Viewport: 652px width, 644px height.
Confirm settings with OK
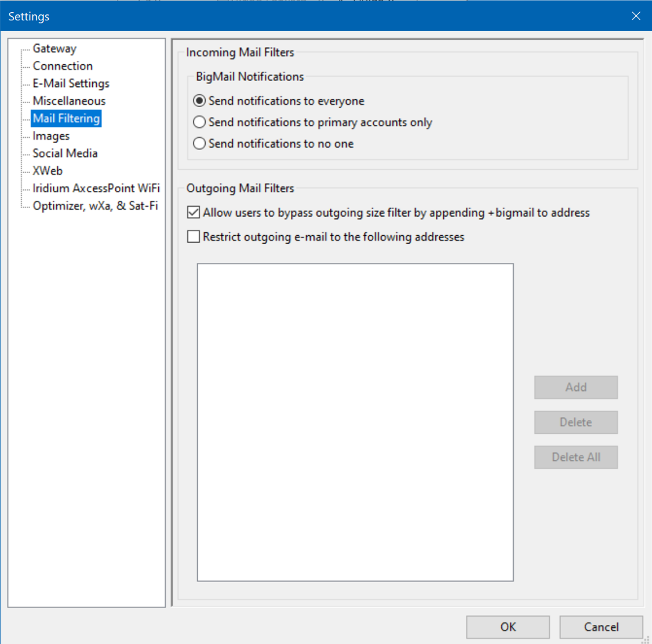pos(508,627)
